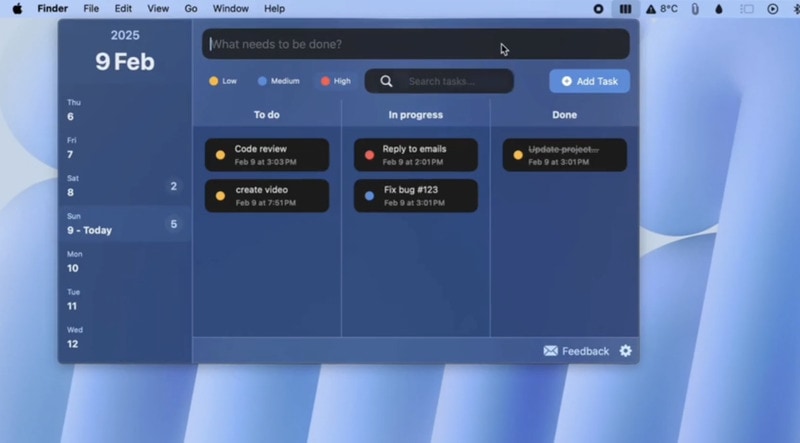Open the Window menu
The image size is (800, 443).
pyautogui.click(x=231, y=9)
